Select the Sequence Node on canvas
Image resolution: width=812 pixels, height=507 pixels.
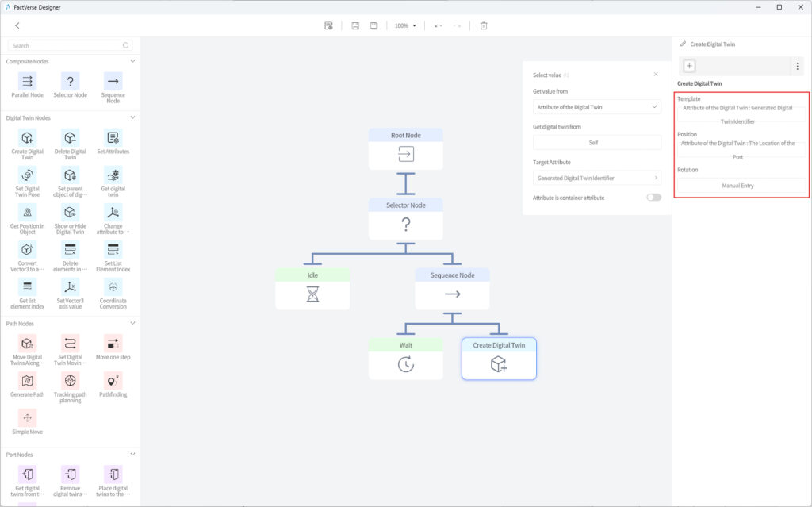tap(452, 289)
